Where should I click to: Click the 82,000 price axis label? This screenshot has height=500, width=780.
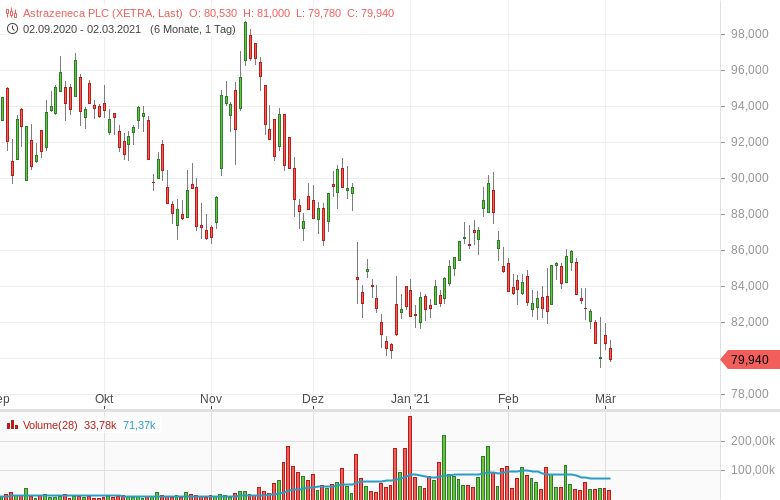pyautogui.click(x=750, y=322)
